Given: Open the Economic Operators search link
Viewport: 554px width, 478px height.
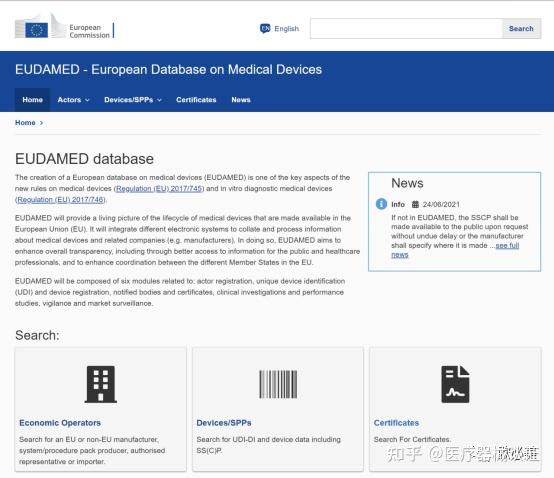Looking at the screenshot, I should (60, 423).
